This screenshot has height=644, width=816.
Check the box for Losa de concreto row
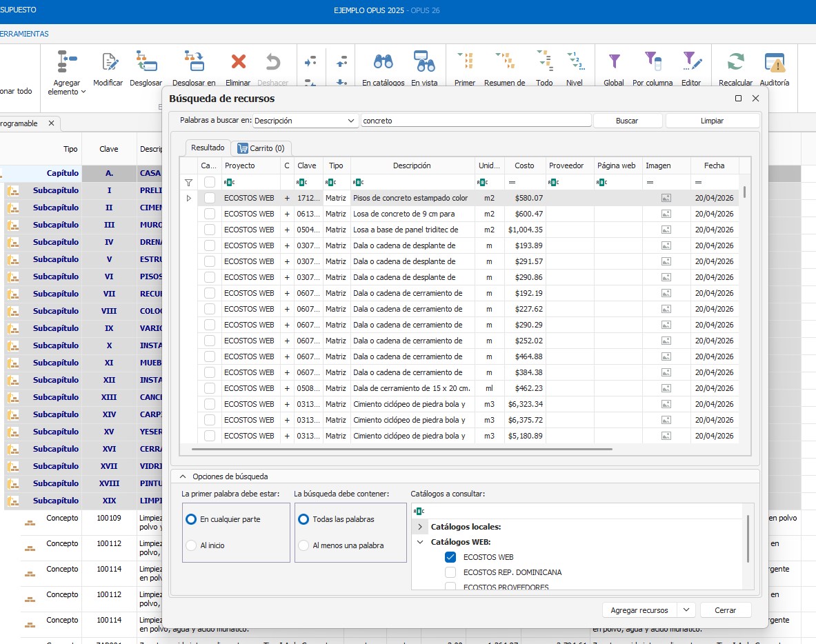210,214
